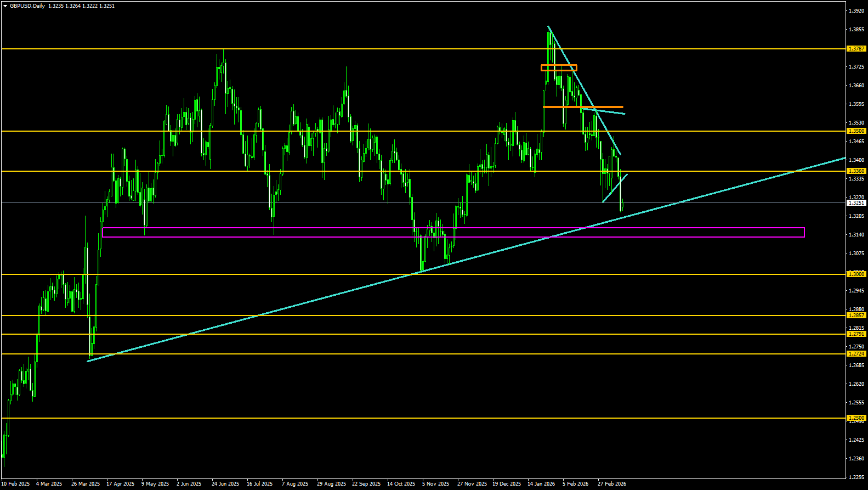Click the 4 Mar 2025 date label
868x490 pixels.
49,484
